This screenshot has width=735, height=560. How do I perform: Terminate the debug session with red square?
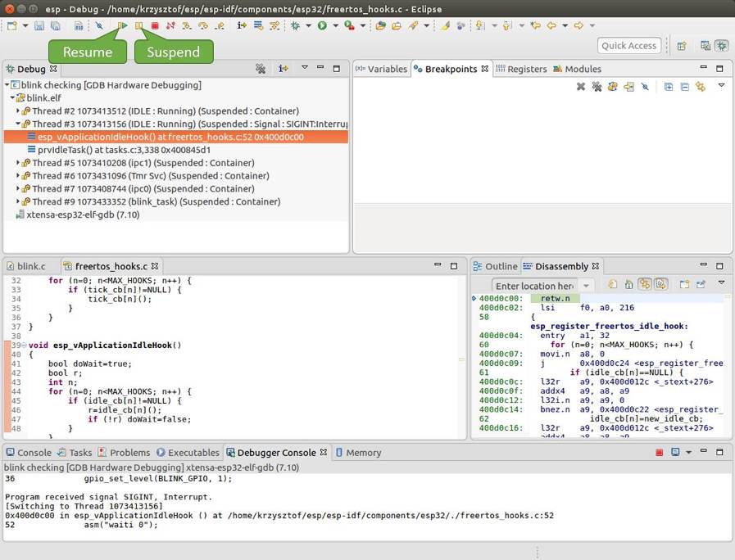click(x=154, y=26)
